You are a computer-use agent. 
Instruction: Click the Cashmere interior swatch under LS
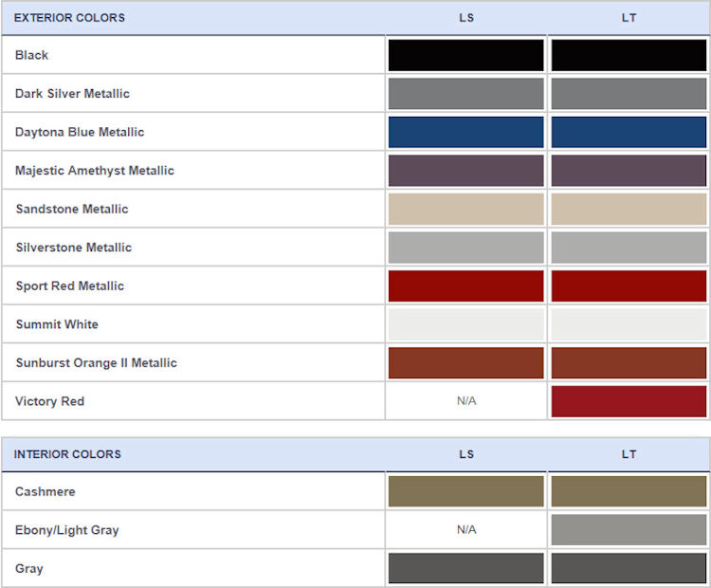465,491
